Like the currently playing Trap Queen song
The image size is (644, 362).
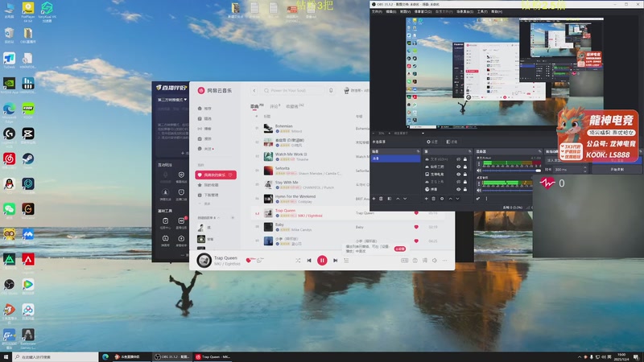pyautogui.click(x=248, y=260)
